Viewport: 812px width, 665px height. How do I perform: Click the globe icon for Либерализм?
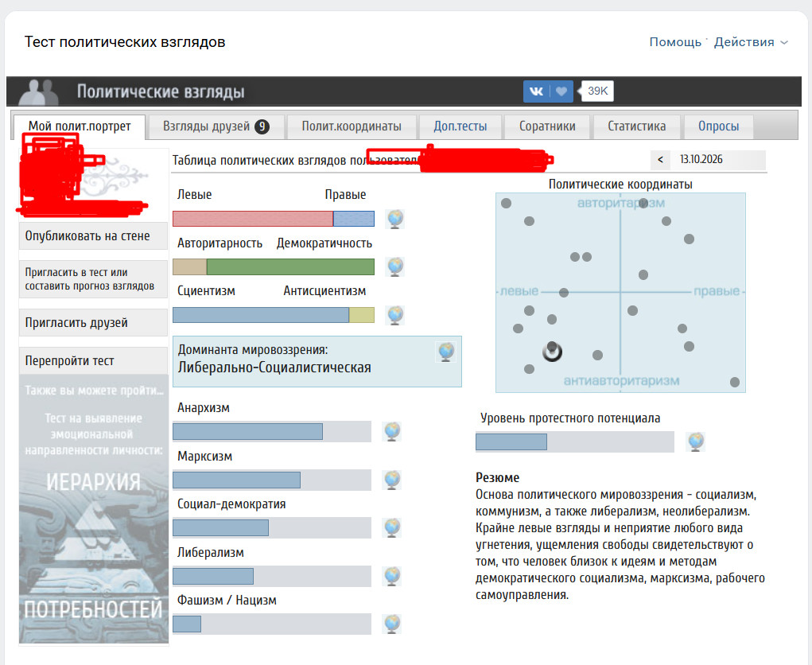(392, 576)
